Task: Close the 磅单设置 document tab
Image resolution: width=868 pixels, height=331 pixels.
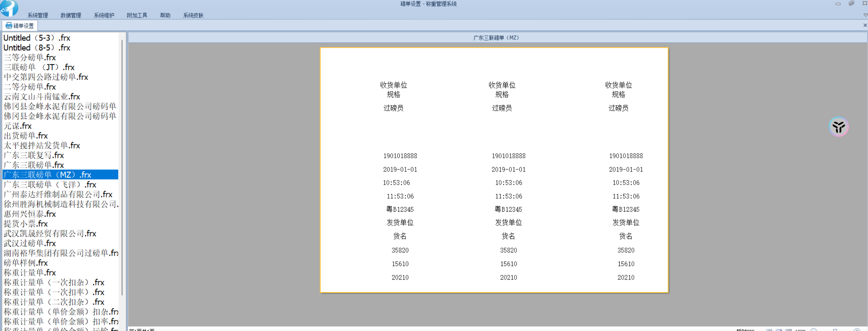Action: pos(865,25)
